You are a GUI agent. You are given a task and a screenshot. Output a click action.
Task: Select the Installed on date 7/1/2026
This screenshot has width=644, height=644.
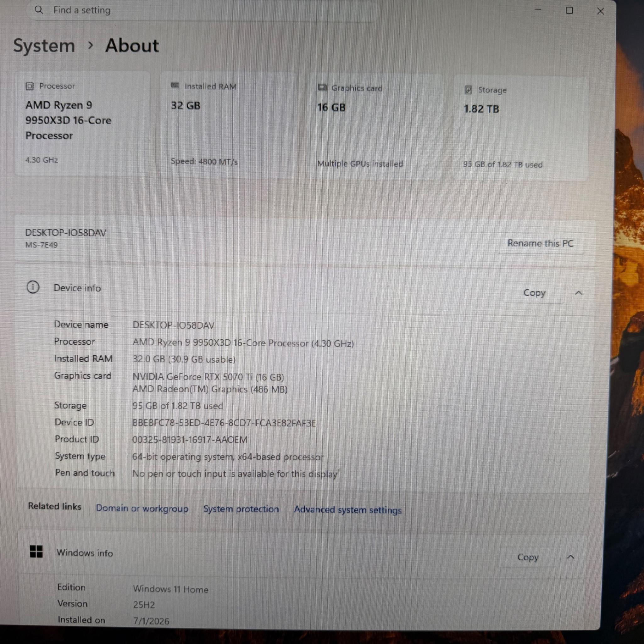[151, 621]
